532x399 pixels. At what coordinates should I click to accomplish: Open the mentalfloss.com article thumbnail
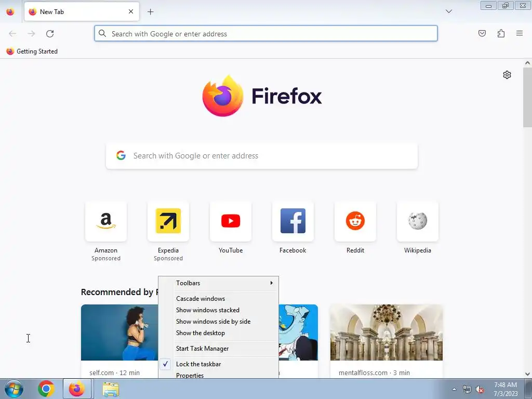point(387,332)
